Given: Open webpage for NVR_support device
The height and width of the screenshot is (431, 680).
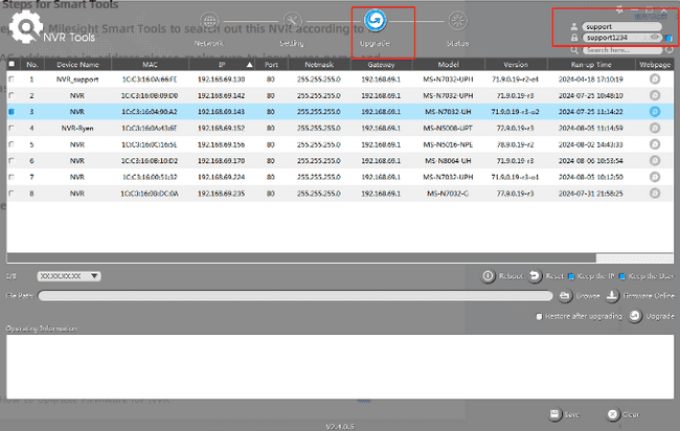Looking at the screenshot, I should tap(655, 77).
